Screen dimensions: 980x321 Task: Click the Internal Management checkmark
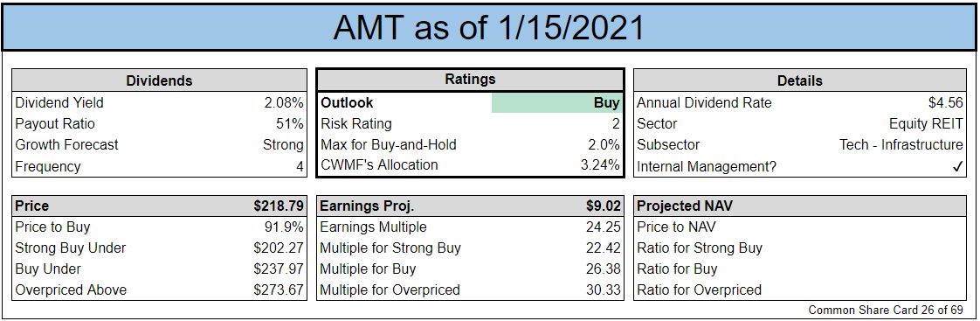[x=957, y=167]
